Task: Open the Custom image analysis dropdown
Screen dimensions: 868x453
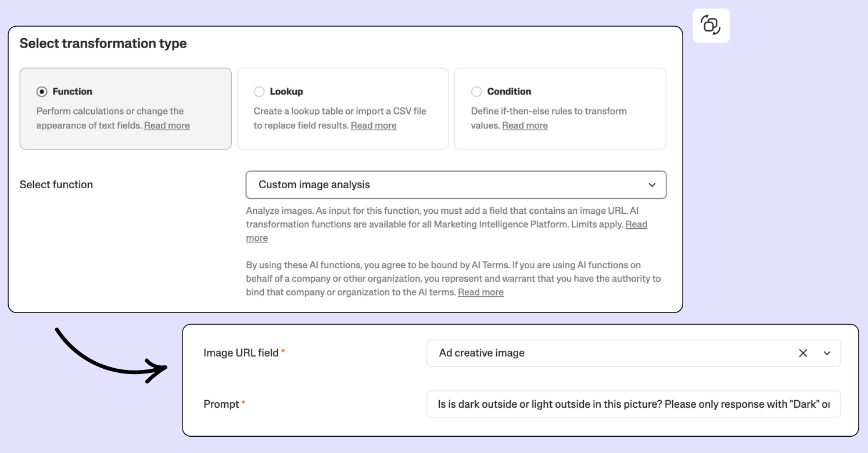Action: point(455,185)
